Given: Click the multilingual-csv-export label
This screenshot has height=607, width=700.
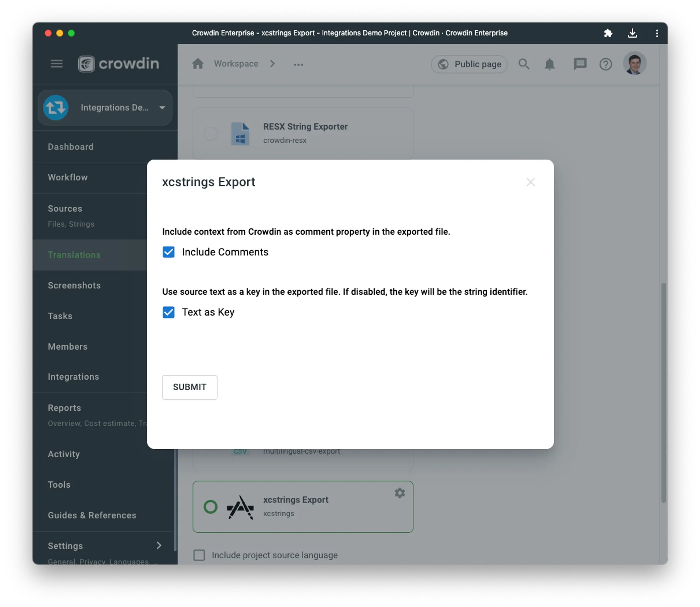Looking at the screenshot, I should tap(302, 451).
